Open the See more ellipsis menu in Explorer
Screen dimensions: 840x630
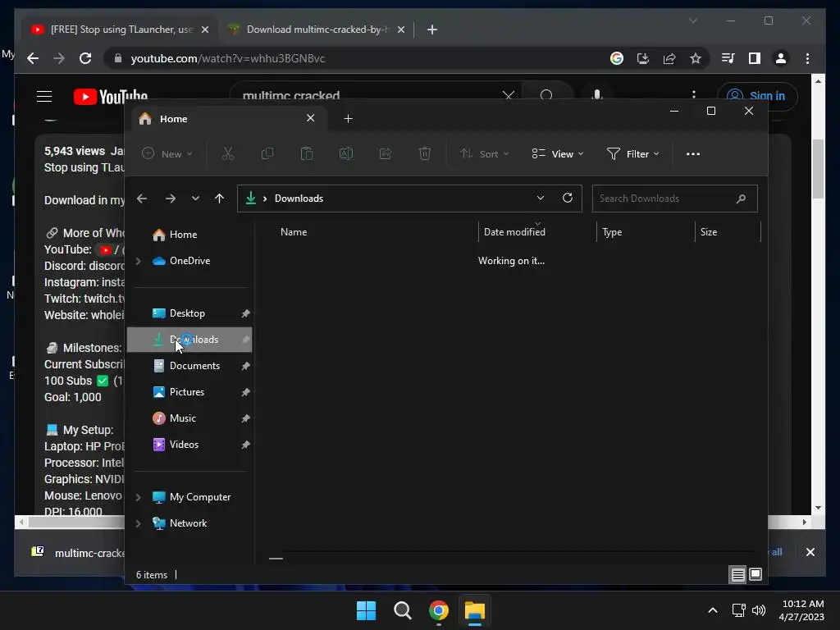(692, 153)
